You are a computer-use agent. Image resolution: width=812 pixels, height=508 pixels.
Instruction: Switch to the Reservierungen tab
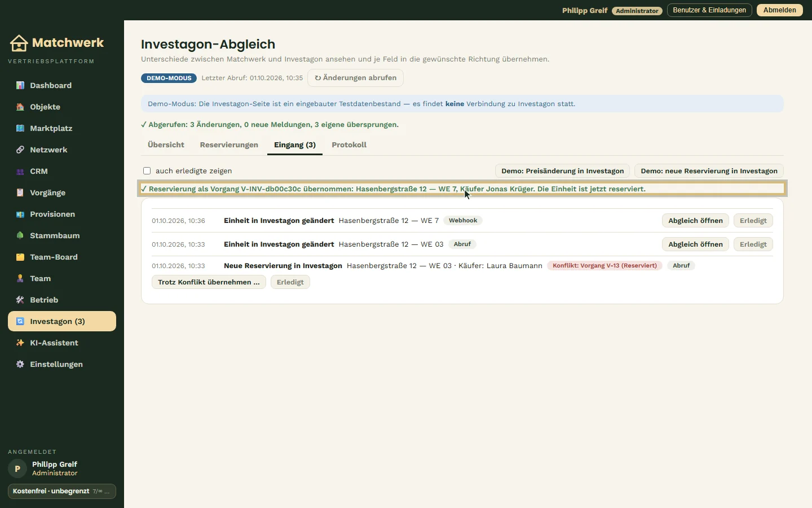pos(229,145)
